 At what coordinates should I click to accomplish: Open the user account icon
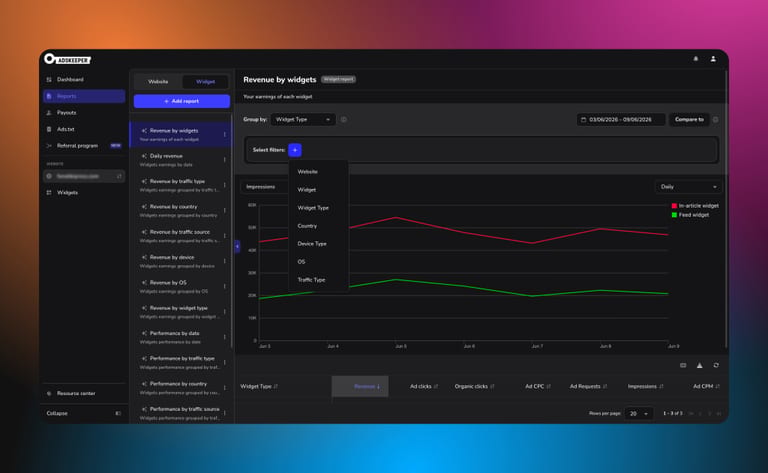coord(713,59)
